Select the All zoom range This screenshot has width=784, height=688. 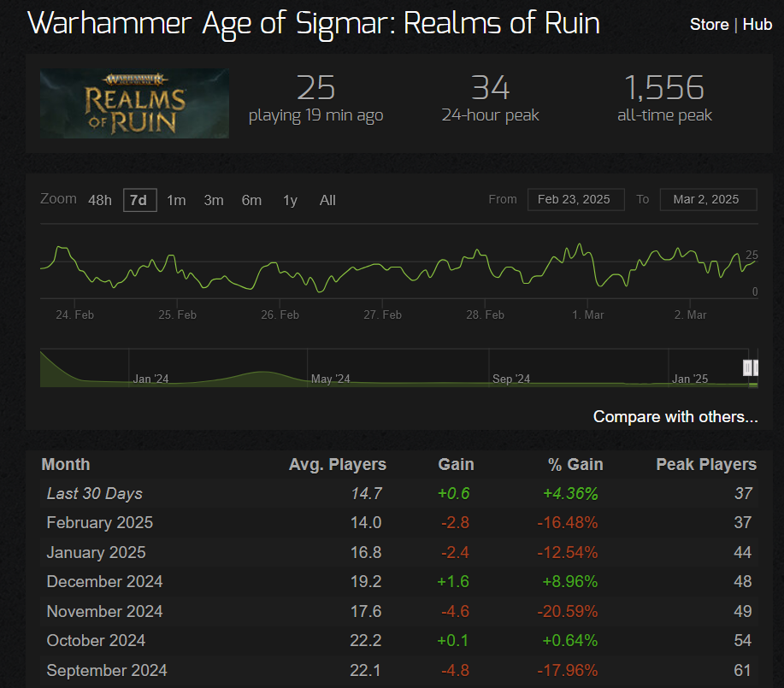(327, 200)
